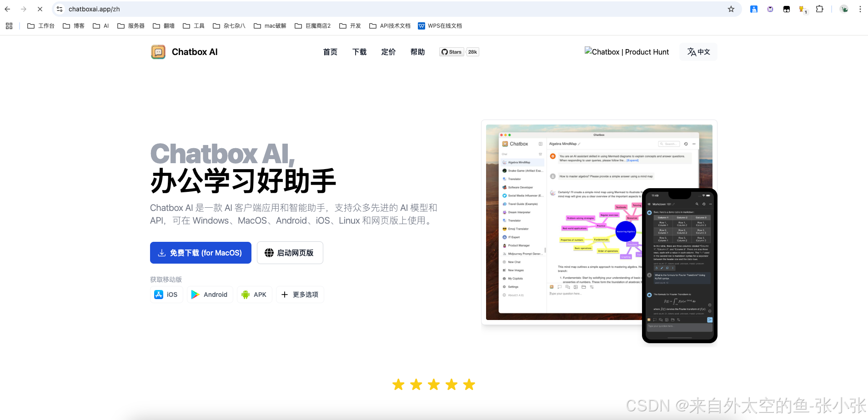Open Chrome three-dot menu
Viewport: 868px width, 420px height.
pyautogui.click(x=860, y=9)
